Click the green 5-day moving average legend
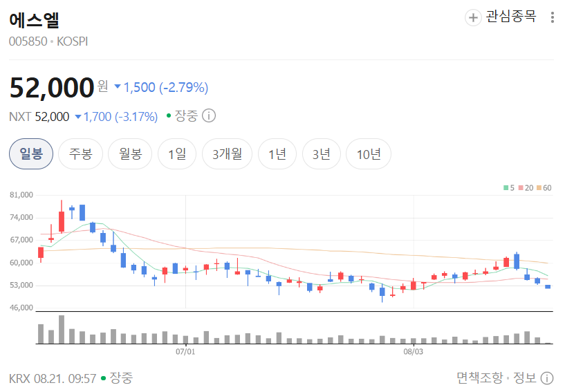The image size is (565, 392). tap(509, 188)
